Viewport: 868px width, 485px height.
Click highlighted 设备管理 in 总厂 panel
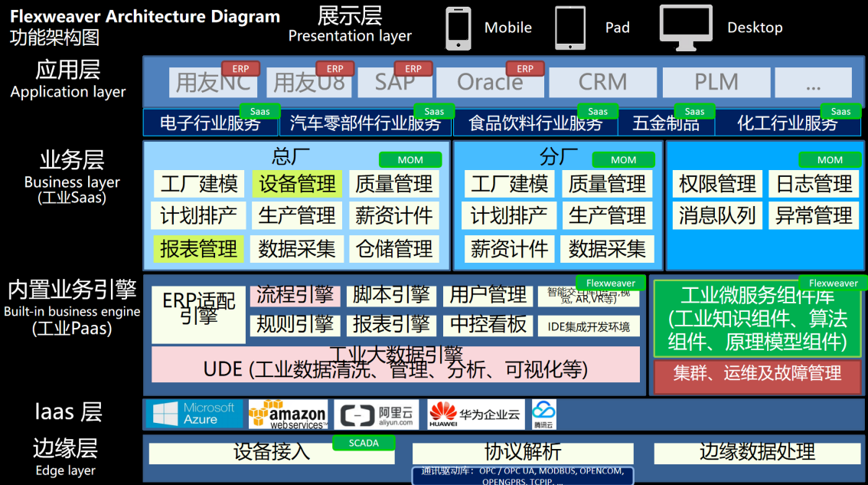(x=297, y=184)
